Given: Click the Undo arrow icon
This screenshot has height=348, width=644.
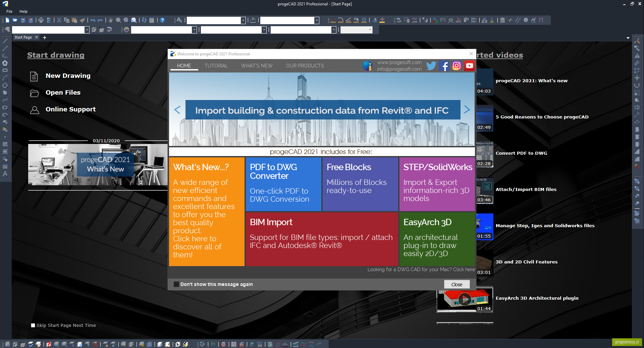Looking at the screenshot, I should coord(93,20).
